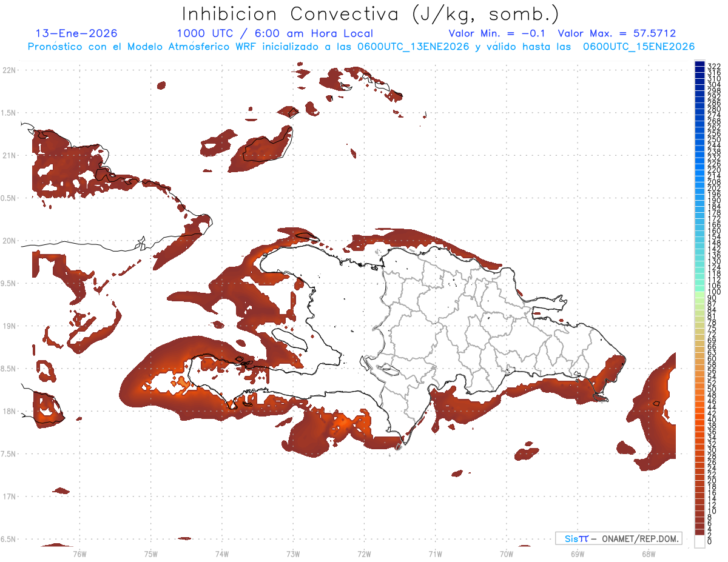
Task: Click the 73W longitude label
Action: [x=293, y=554]
